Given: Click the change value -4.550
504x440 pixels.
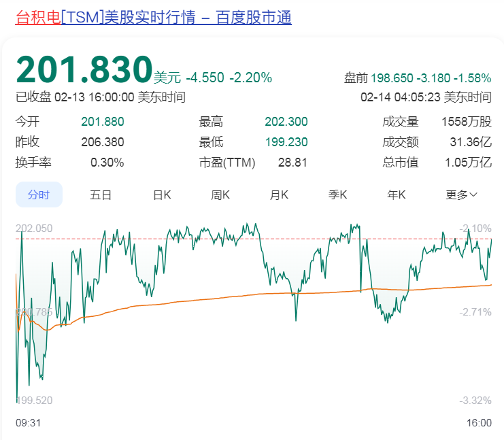Looking at the screenshot, I should tap(205, 78).
